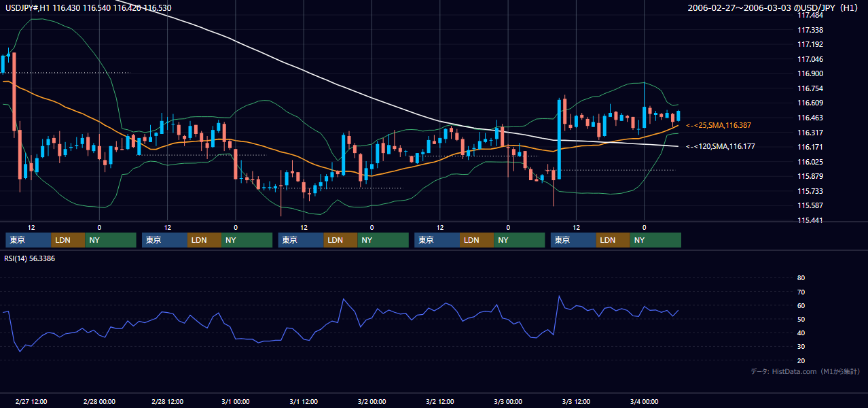Click RSI scale value 60
The height and width of the screenshot is (408, 868).
tap(801, 305)
